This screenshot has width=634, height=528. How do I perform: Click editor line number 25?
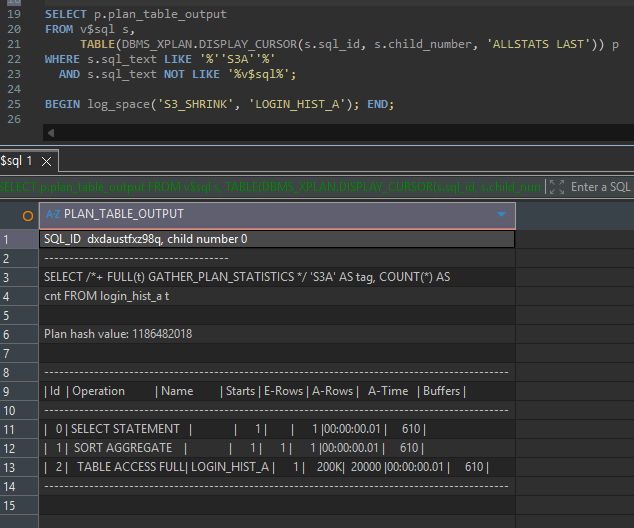14,104
